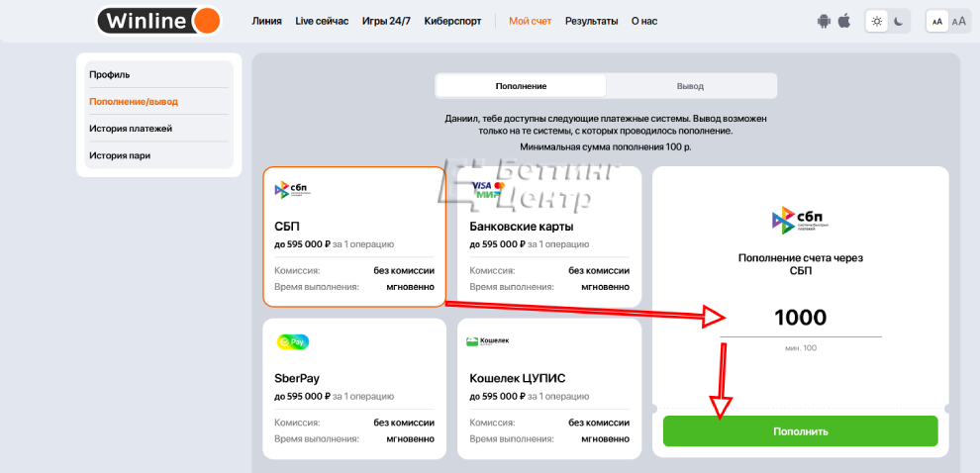Screen dimensions: 980x473
Task: Open Мой счет page
Action: (530, 21)
